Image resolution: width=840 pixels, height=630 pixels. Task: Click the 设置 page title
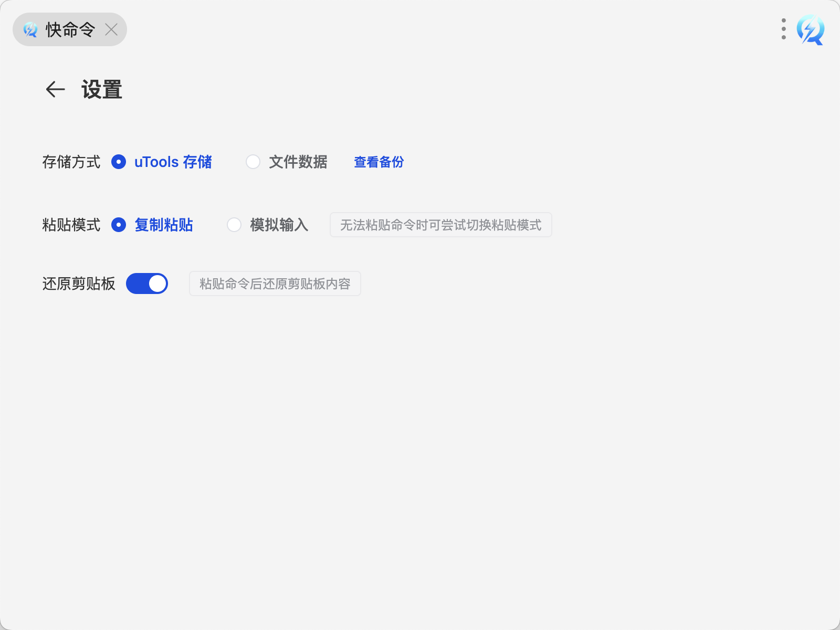pyautogui.click(x=102, y=90)
